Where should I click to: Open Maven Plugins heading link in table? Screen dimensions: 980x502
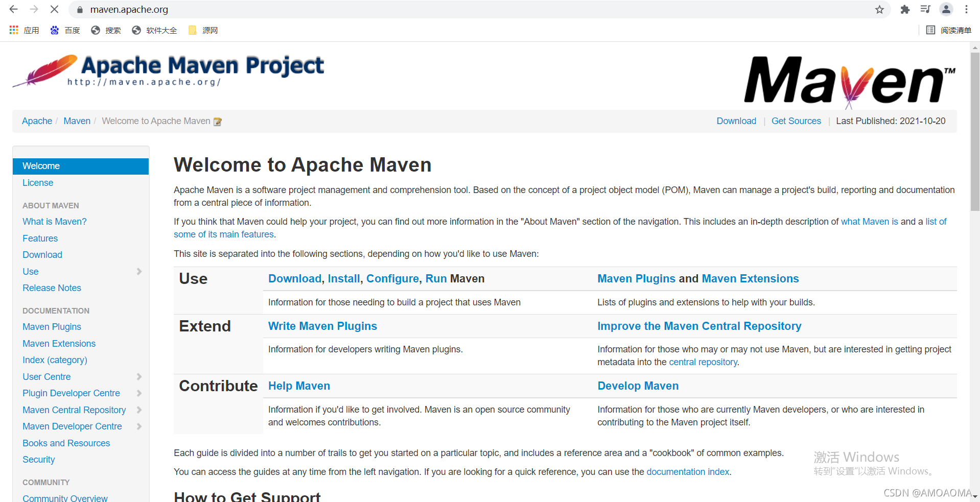(637, 279)
